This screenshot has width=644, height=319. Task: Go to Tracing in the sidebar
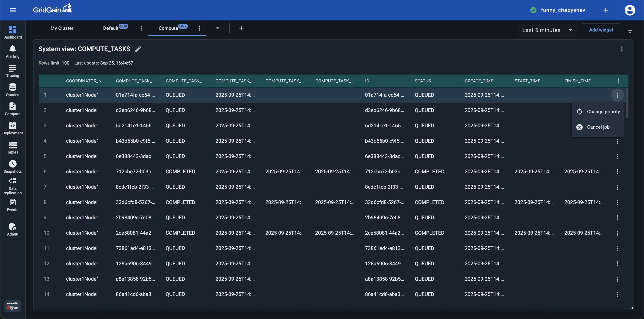(13, 71)
